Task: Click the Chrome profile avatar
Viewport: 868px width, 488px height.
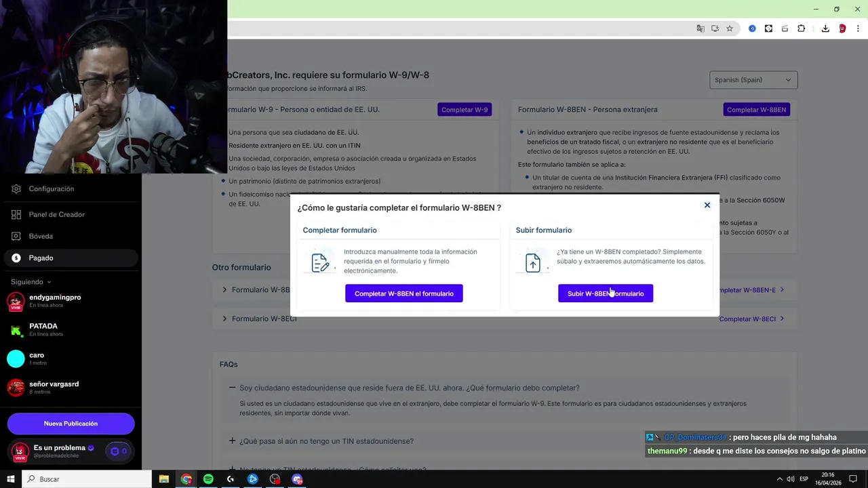Action: [842, 28]
